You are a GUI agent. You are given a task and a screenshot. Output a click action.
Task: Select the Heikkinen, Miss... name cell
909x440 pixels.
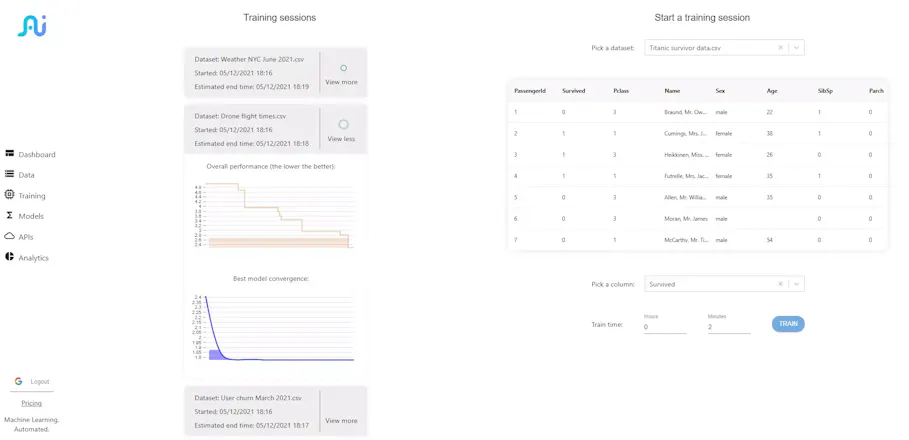pos(685,155)
